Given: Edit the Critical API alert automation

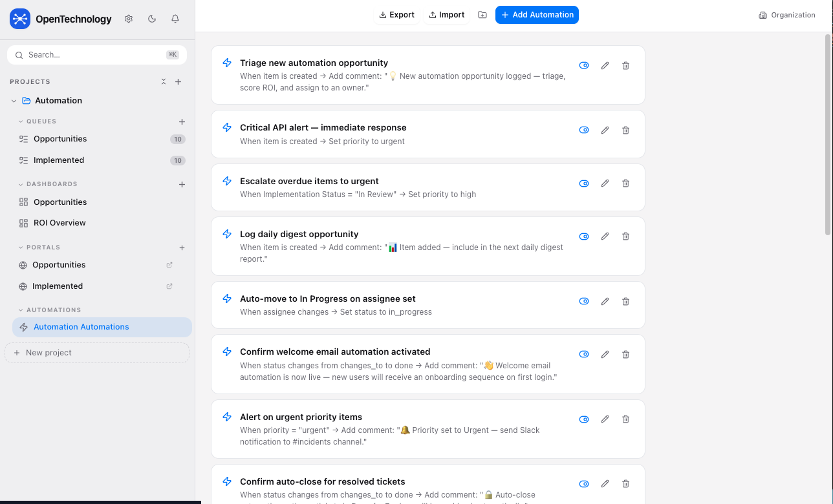Looking at the screenshot, I should coord(605,130).
